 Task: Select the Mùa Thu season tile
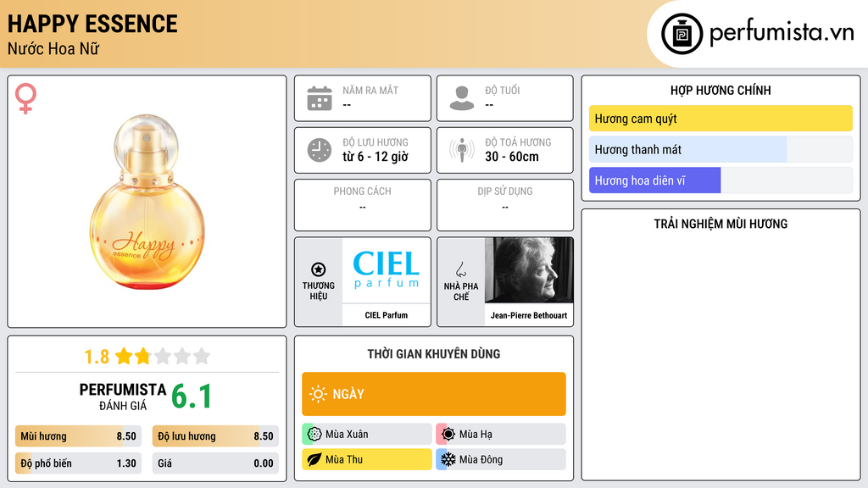(367, 459)
